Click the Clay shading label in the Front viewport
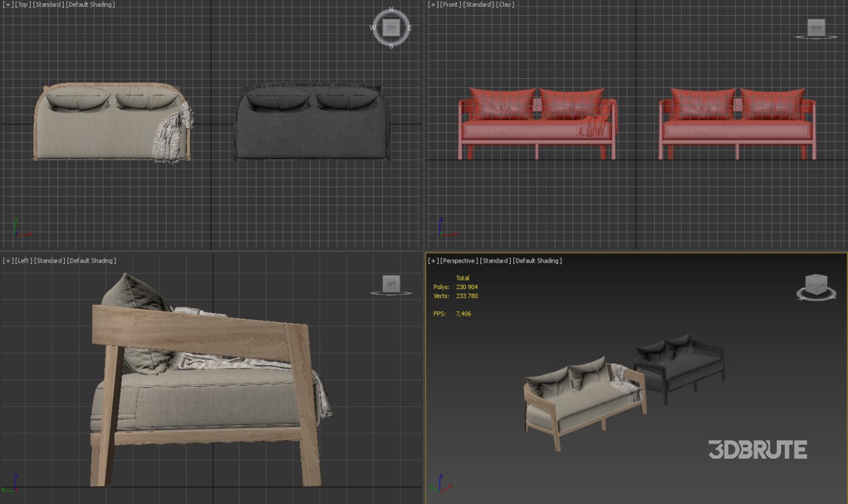This screenshot has width=848, height=504. point(504,4)
